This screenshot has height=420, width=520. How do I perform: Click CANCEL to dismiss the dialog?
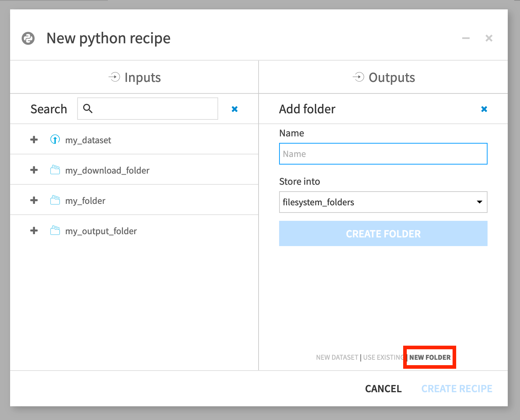point(383,388)
